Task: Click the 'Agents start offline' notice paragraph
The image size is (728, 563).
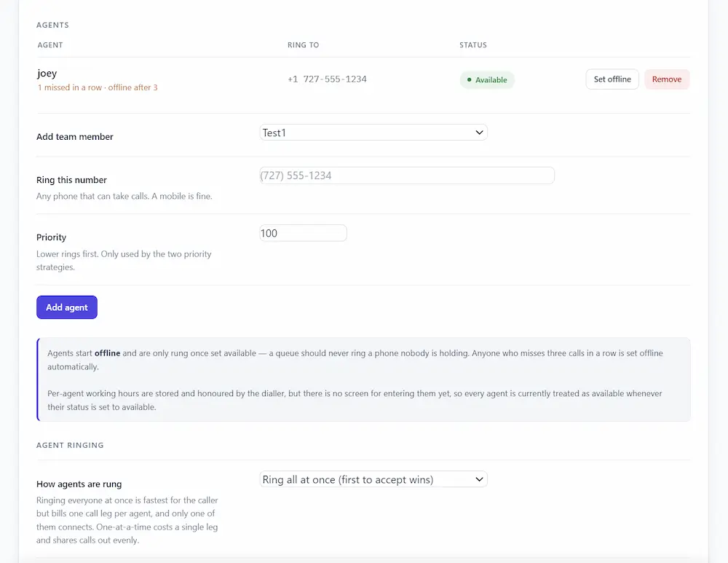Action: 355,360
